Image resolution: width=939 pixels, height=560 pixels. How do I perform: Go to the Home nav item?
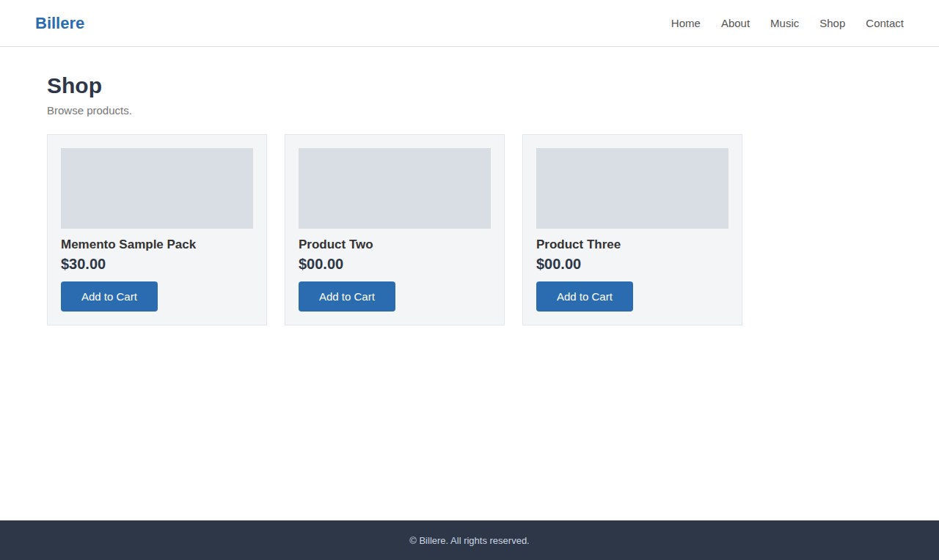(685, 23)
